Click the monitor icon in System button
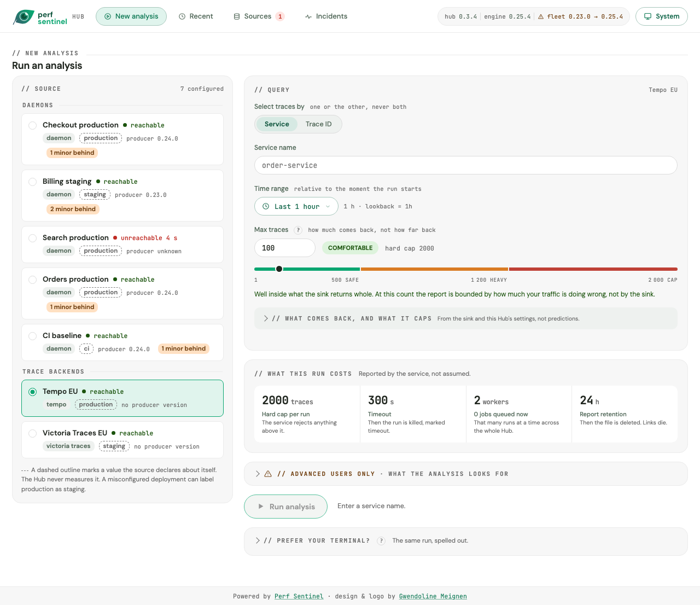The width and height of the screenshot is (700, 605). click(647, 16)
